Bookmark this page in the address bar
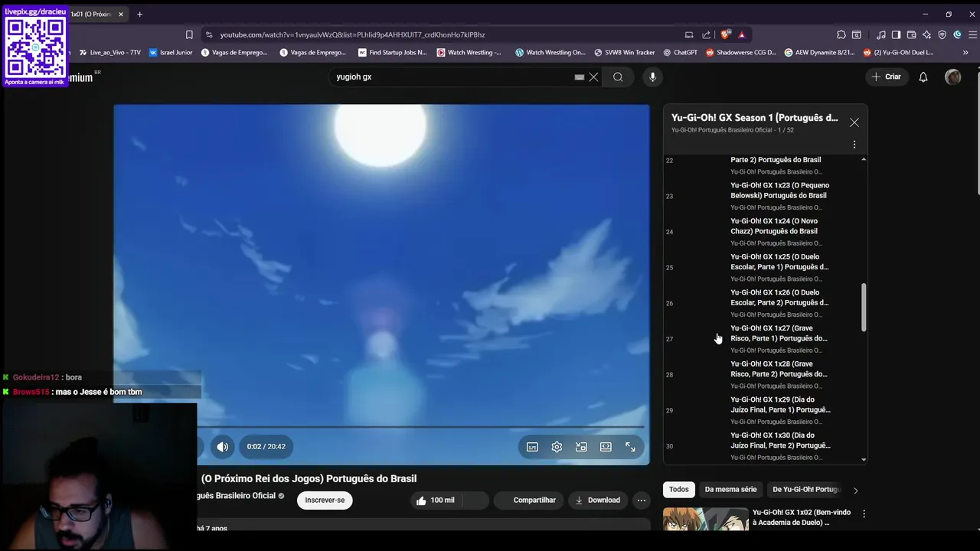The image size is (980, 551). (x=189, y=34)
